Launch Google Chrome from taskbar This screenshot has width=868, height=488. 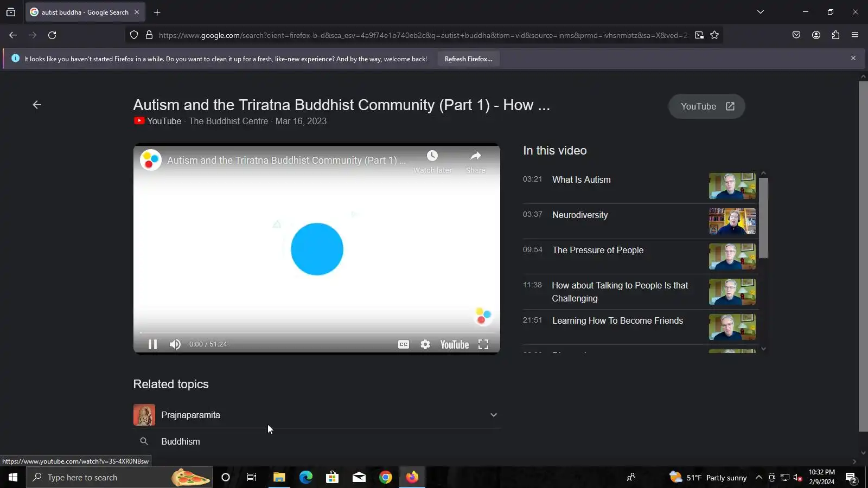[386, 477]
